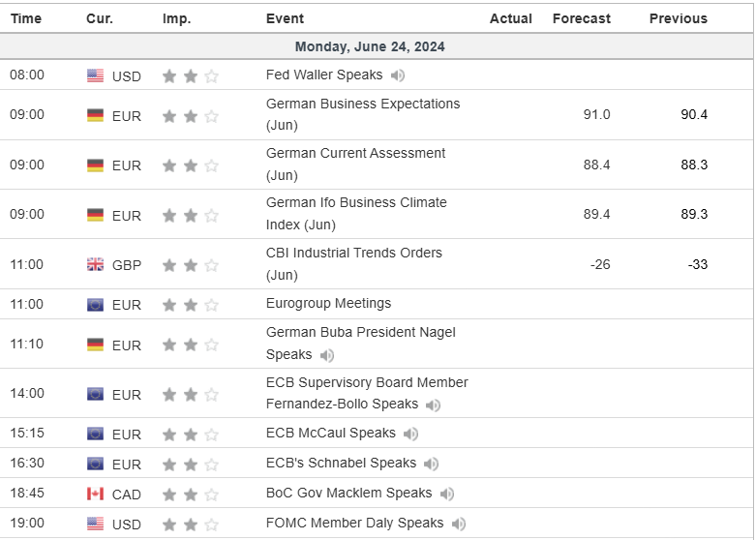Click speaker icon beside Nagel Speaks event
756x540 pixels.
click(327, 356)
